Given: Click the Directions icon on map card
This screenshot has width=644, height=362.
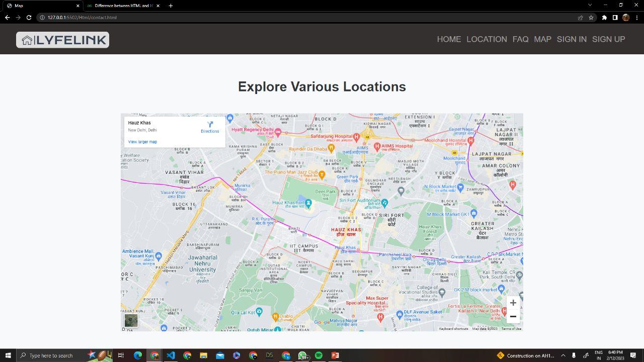Looking at the screenshot, I should click(x=210, y=124).
